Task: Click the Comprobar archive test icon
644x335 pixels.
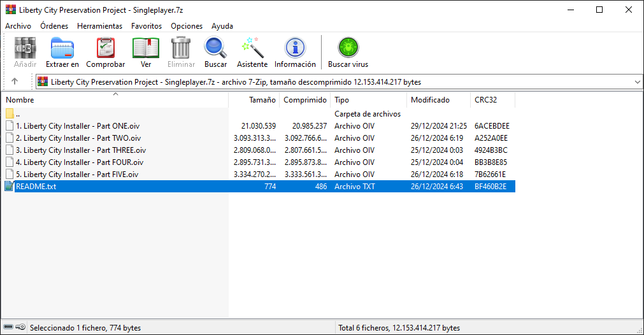Action: click(x=106, y=48)
